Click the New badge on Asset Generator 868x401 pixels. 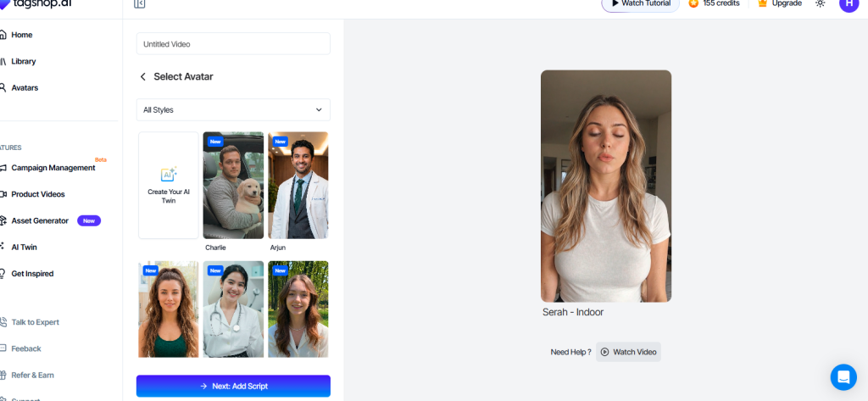[x=89, y=220]
